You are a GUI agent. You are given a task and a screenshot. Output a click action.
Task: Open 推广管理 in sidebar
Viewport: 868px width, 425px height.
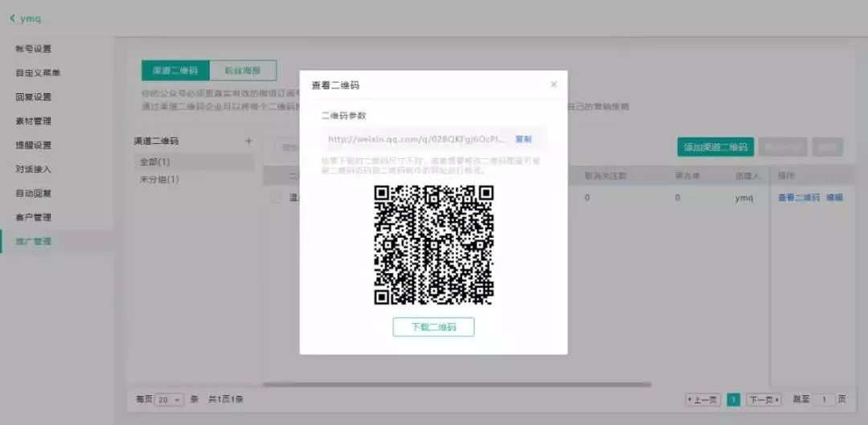(x=33, y=242)
